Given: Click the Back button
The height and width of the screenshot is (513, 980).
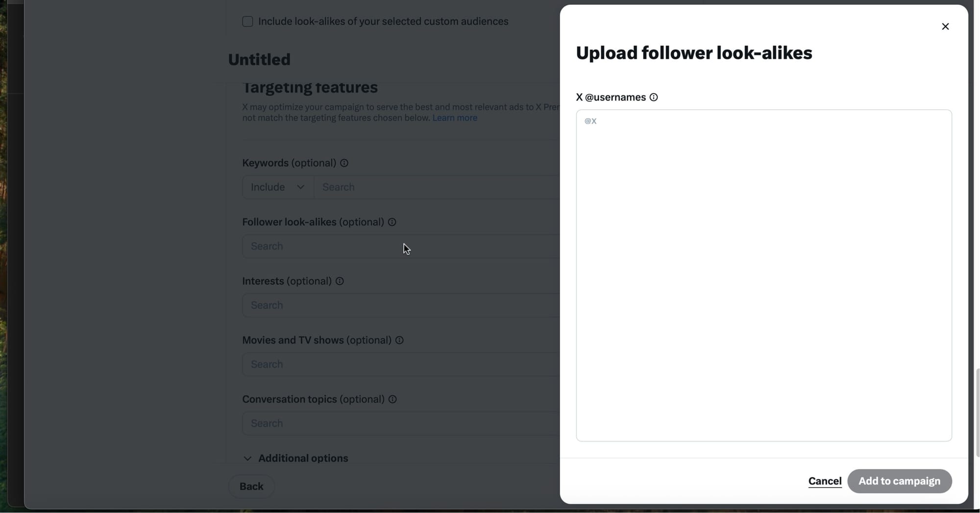Looking at the screenshot, I should (251, 486).
